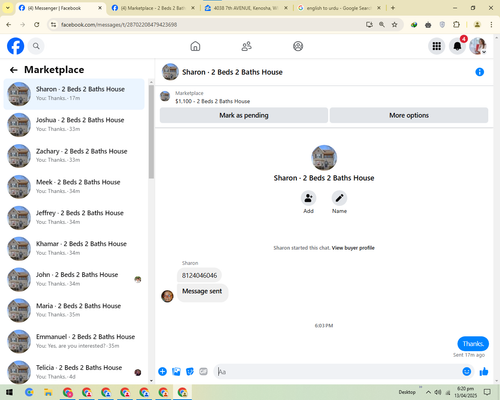Send a thumbs-up like
The height and width of the screenshot is (400, 500).
point(484,371)
